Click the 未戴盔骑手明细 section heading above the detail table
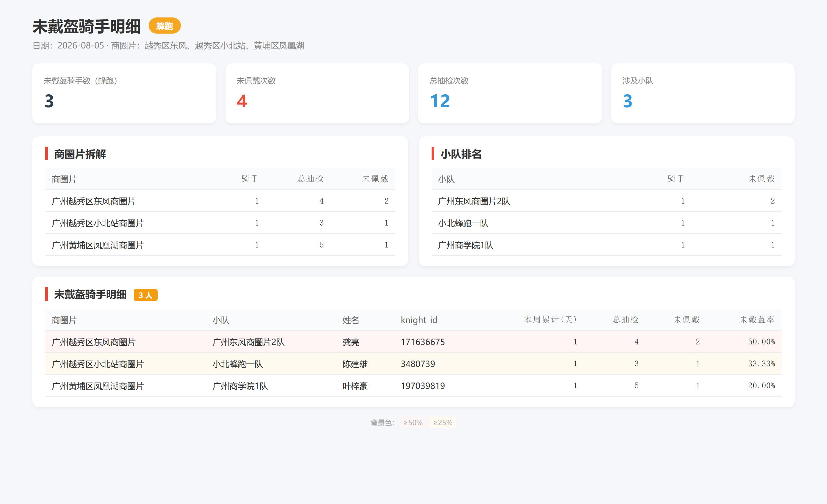 tap(90, 294)
